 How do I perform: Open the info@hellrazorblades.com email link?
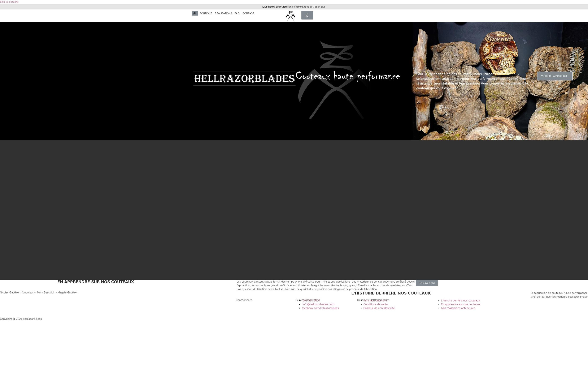318,304
